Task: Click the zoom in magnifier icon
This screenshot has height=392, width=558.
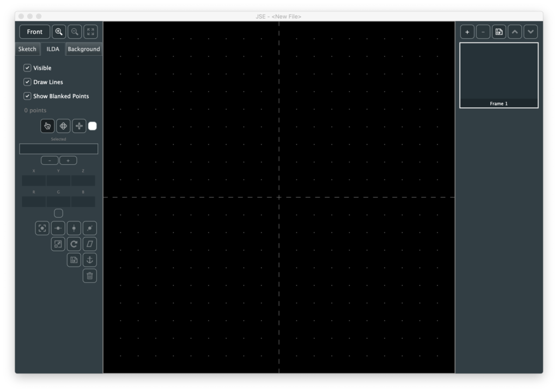Action: click(x=59, y=32)
